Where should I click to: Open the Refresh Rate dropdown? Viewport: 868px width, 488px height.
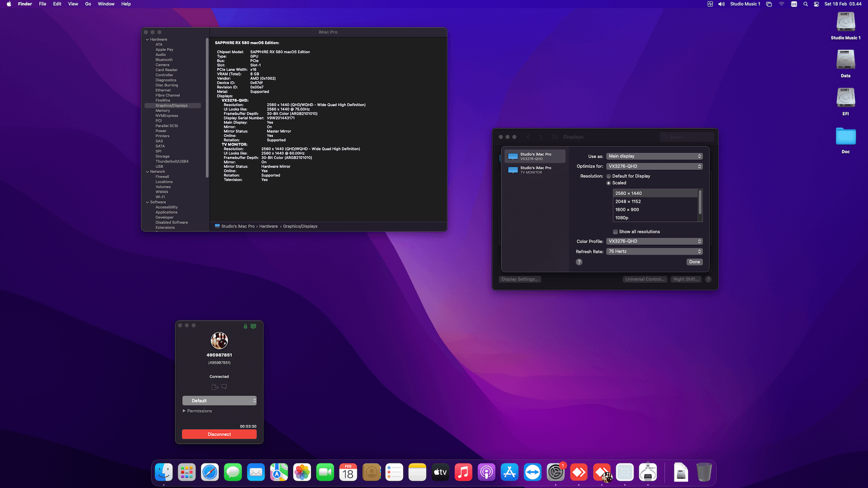[x=654, y=251]
